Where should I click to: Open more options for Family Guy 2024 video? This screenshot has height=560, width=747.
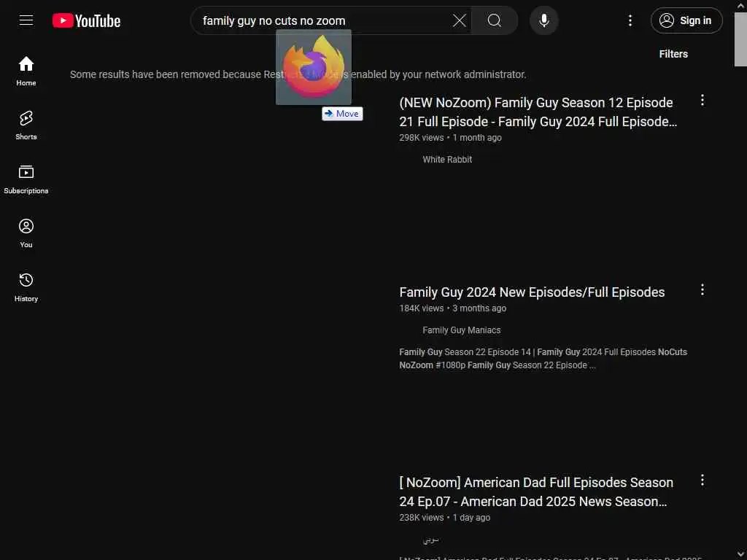(x=703, y=289)
